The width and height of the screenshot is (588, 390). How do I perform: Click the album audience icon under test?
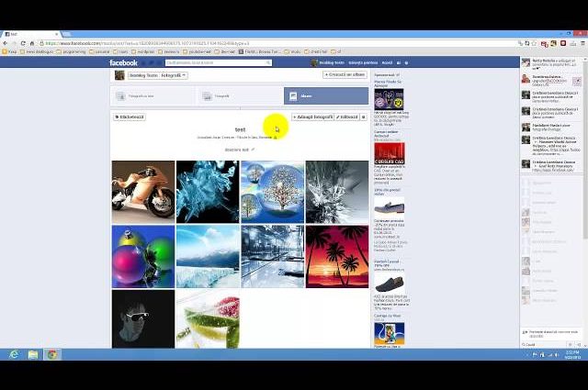tap(275, 138)
